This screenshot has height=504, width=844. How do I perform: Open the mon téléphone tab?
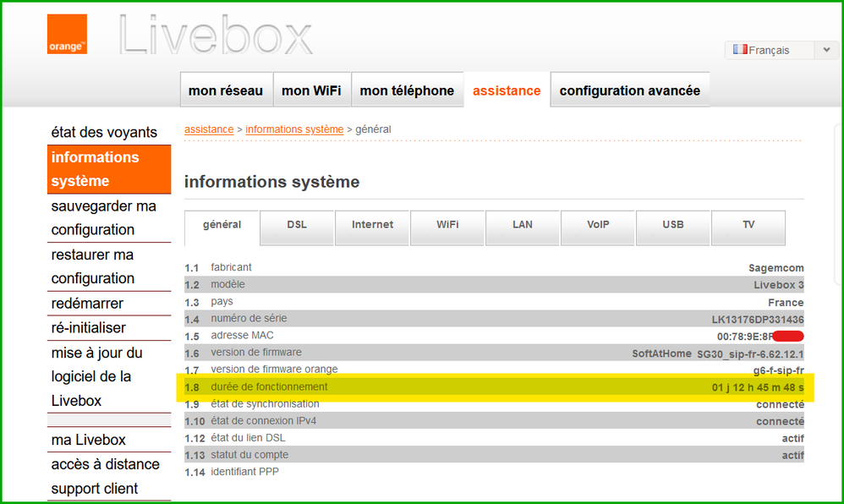407,90
